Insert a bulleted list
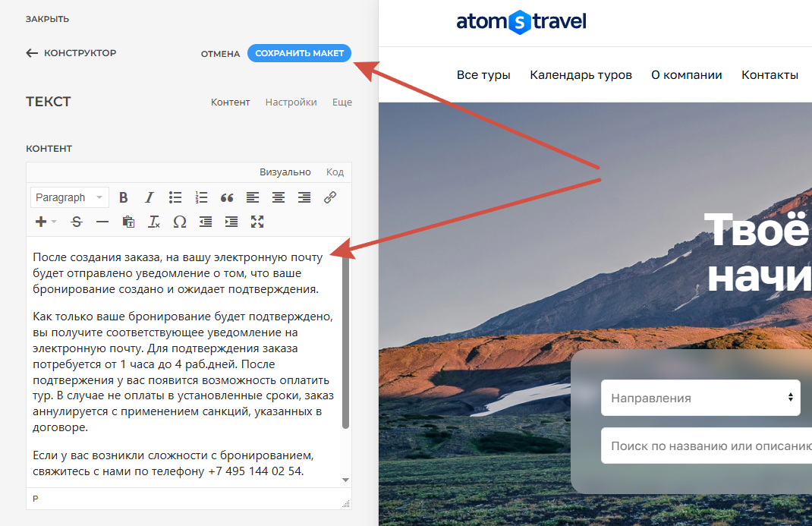This screenshot has width=812, height=526. pos(175,198)
